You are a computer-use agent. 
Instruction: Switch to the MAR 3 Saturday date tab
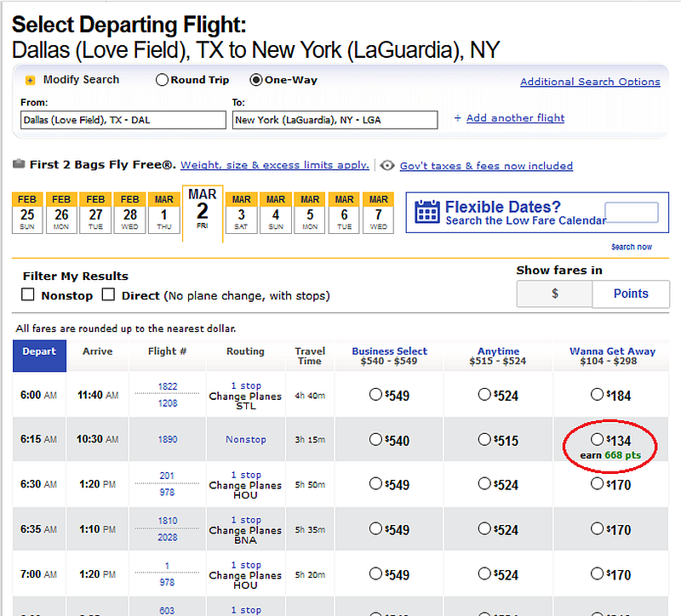(x=241, y=212)
